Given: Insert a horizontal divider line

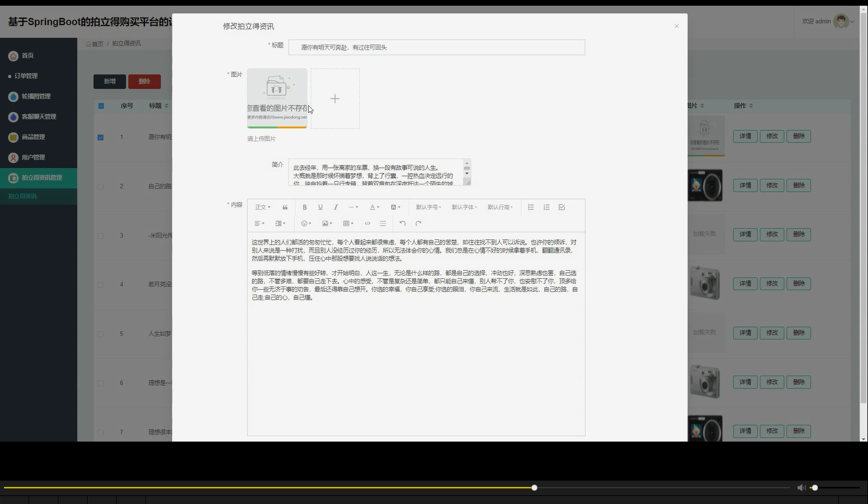Looking at the screenshot, I should [383, 223].
